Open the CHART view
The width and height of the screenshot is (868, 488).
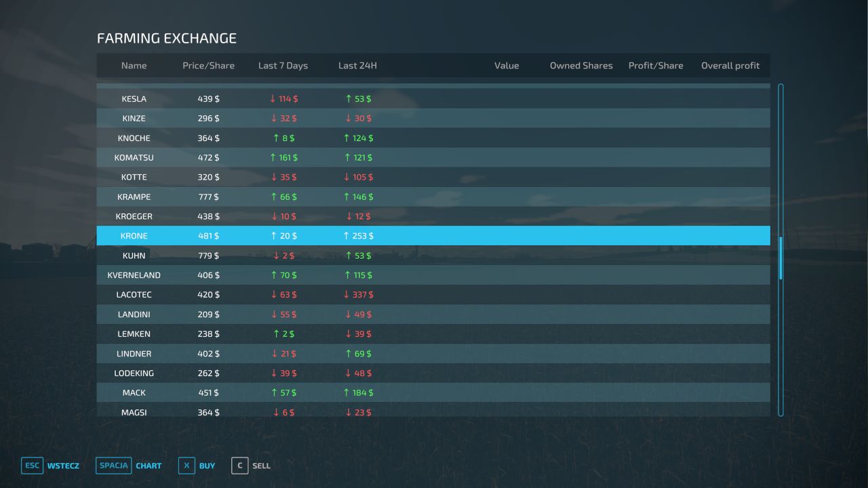coord(149,466)
